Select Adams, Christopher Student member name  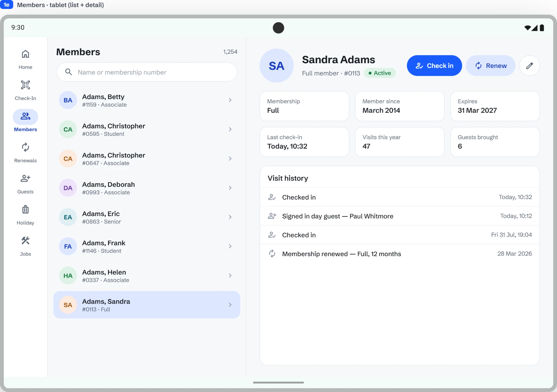[x=114, y=126]
